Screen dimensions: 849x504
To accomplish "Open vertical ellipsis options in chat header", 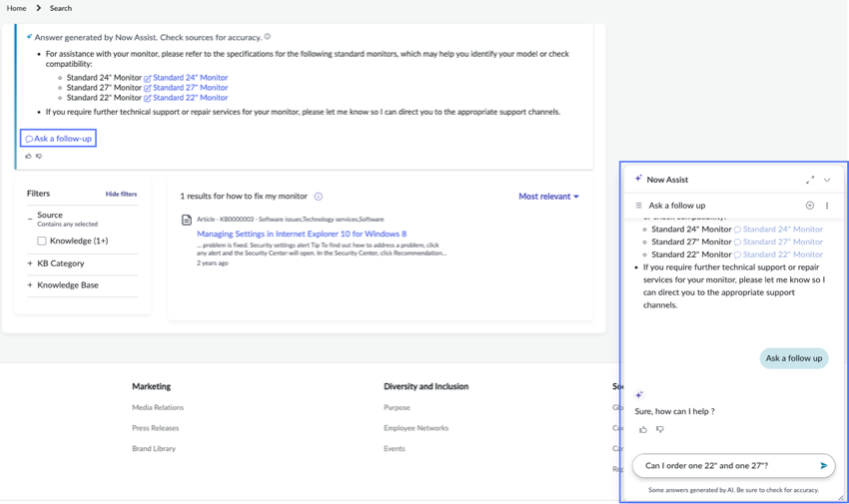I will [x=827, y=206].
